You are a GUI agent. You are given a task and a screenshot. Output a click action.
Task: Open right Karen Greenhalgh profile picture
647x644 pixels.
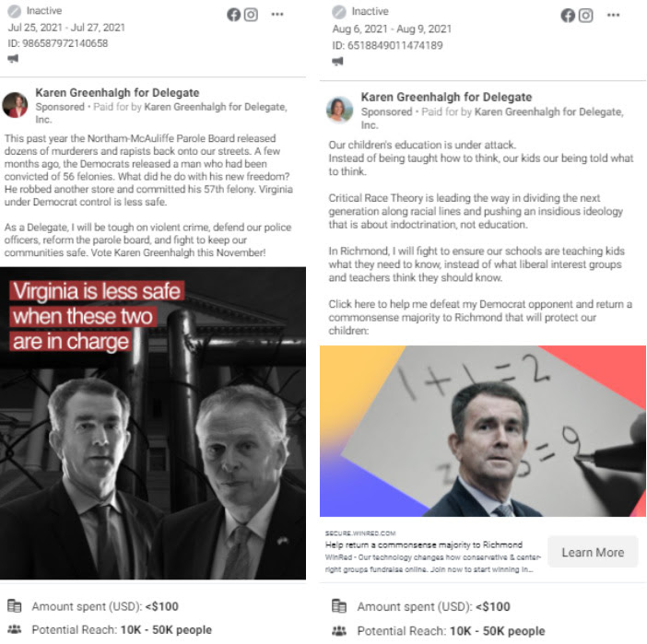(x=339, y=111)
